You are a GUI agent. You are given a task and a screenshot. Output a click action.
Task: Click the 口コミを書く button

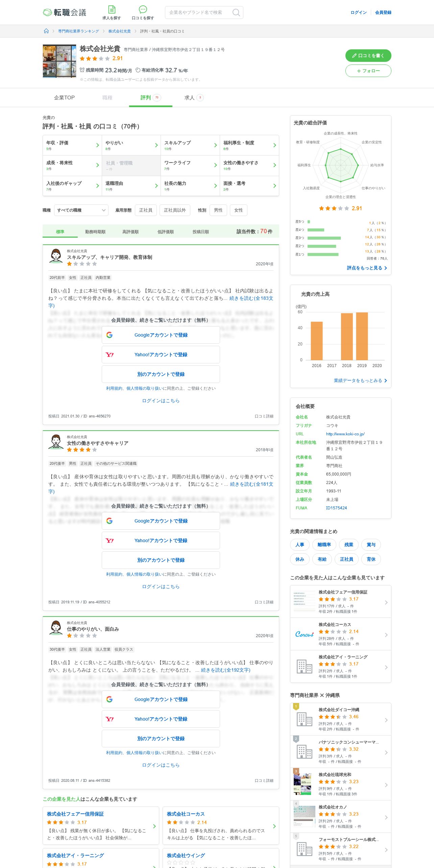pos(368,55)
